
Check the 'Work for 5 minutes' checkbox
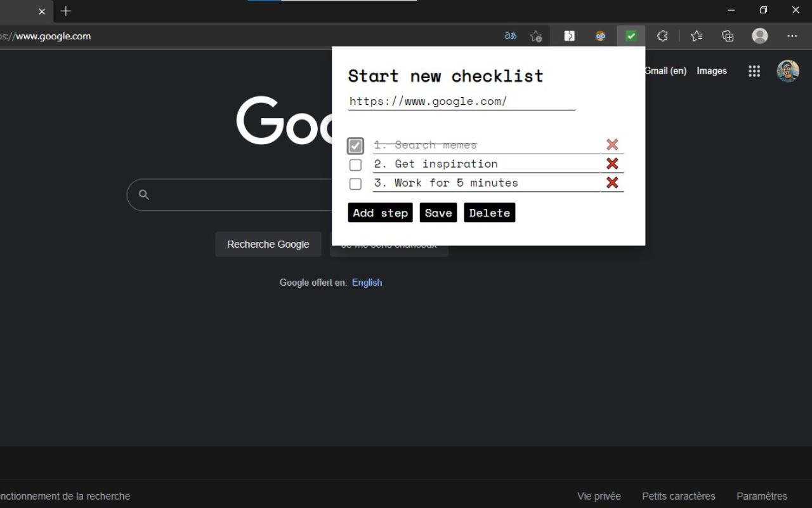[355, 184]
